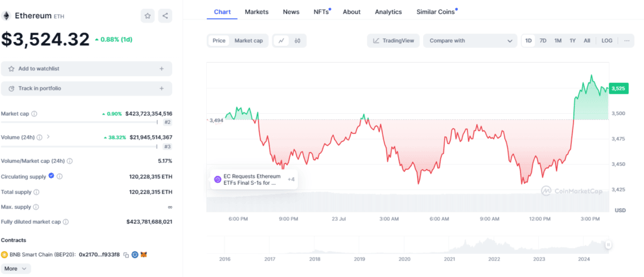Click the Max. supply info icon
The image size is (644, 277).
point(36,207)
